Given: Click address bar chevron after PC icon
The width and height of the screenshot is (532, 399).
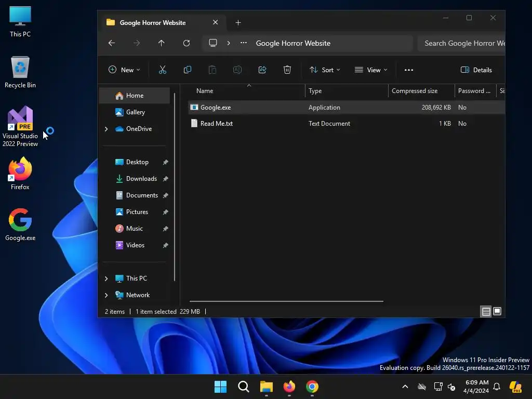Looking at the screenshot, I should pyautogui.click(x=229, y=43).
